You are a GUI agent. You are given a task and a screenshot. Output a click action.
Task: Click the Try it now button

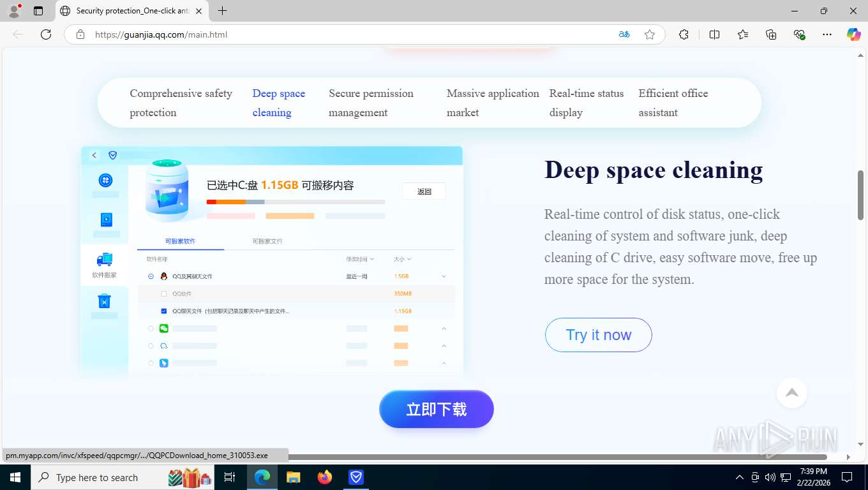598,335
